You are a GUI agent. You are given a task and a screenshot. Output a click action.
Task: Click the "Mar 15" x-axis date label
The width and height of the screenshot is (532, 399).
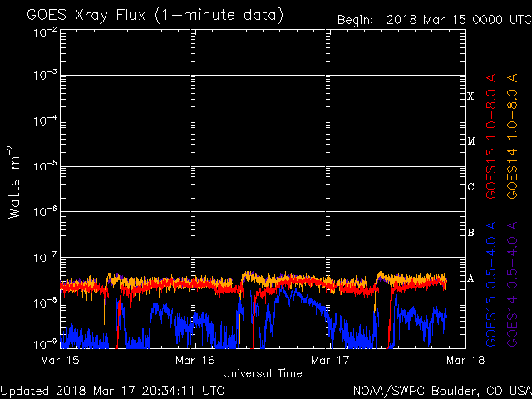click(60, 360)
